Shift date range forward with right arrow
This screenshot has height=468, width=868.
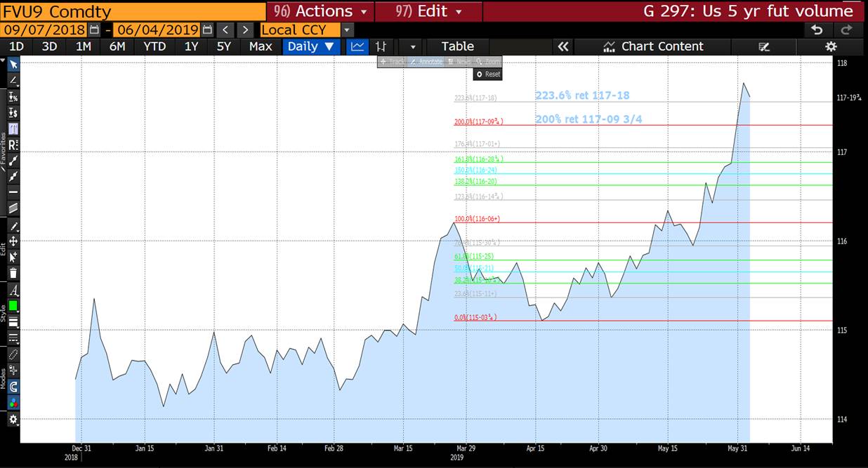[x=244, y=30]
